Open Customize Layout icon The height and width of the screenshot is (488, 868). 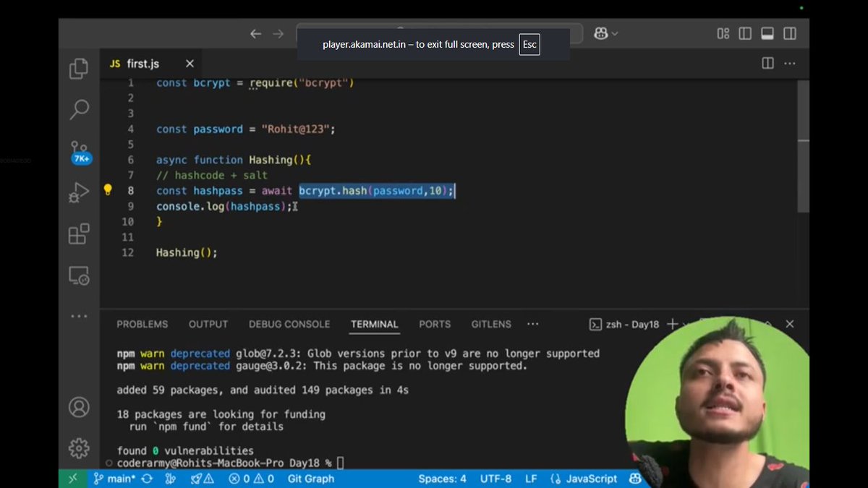723,34
